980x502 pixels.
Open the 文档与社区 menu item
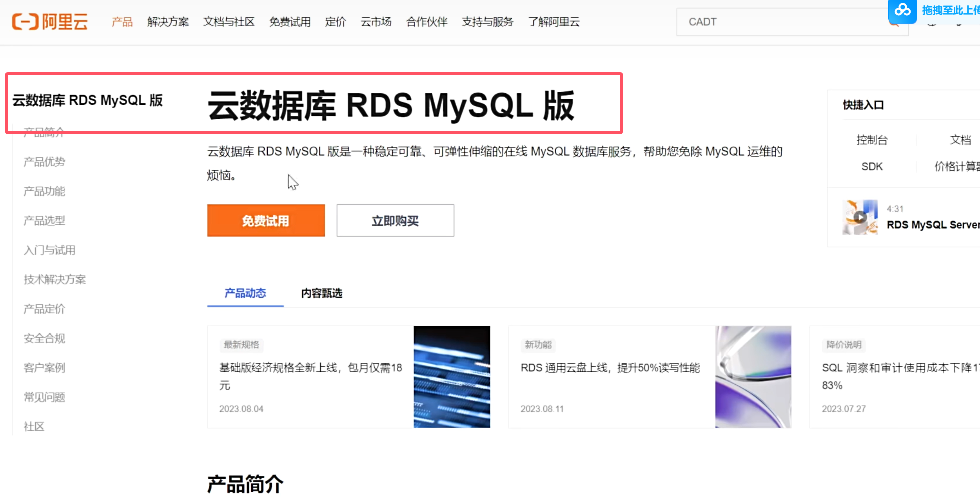coord(229,22)
